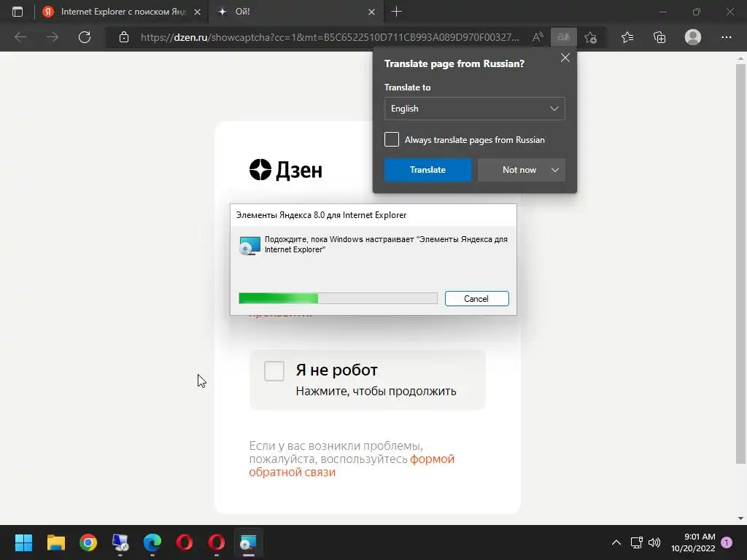
Task: Open a new tab with plus button
Action: (396, 12)
